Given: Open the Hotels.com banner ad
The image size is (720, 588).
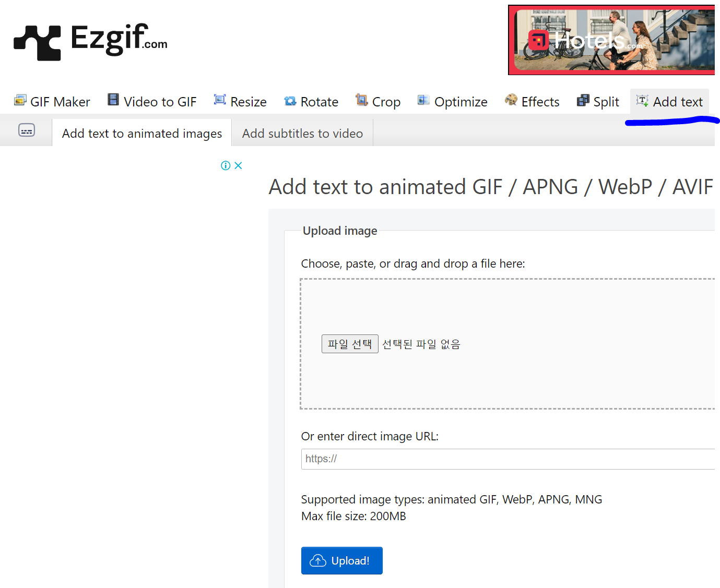Looking at the screenshot, I should pos(611,40).
